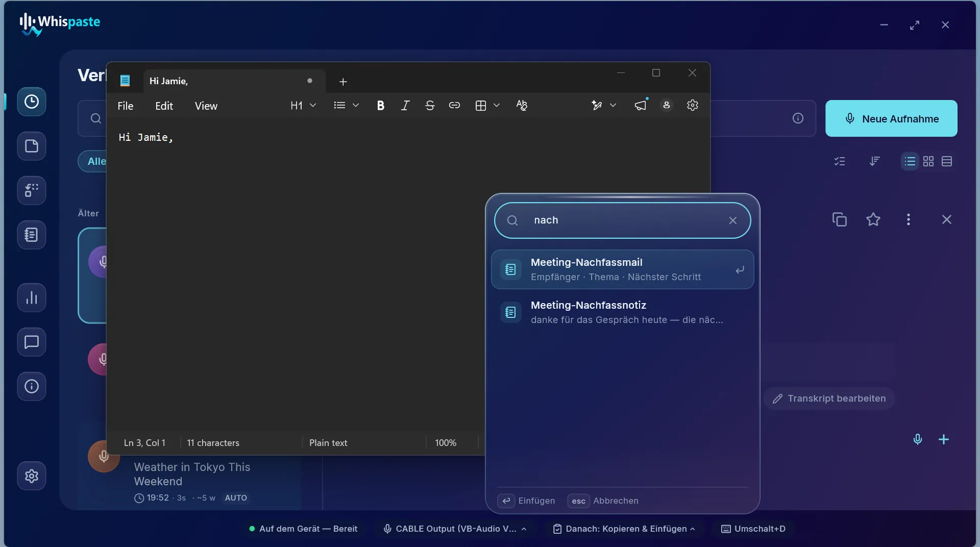This screenshot has width=980, height=547.
Task: Click Einfügen in the snippet picker
Action: coord(526,501)
